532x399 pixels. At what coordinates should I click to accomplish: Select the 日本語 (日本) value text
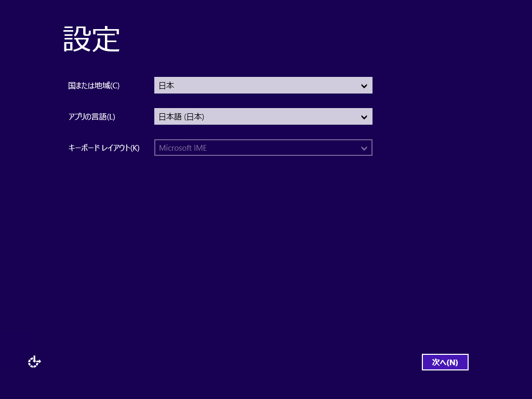(x=181, y=116)
